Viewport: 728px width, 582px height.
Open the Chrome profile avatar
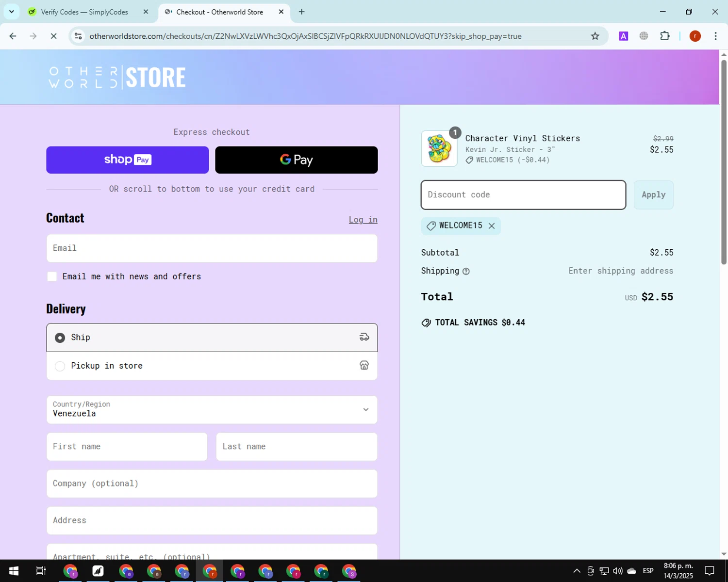coord(695,36)
